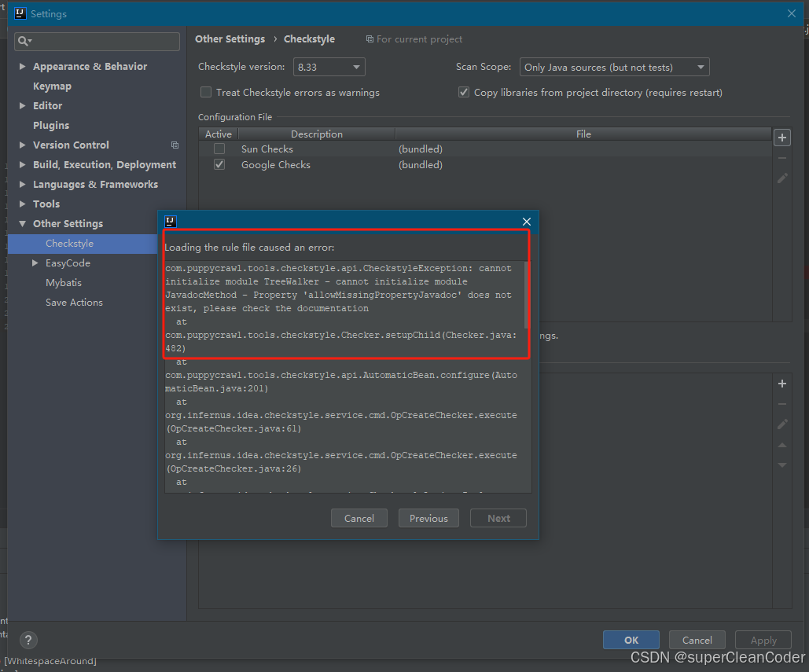Select Plugins in settings tree
Screen dimensions: 809x672
point(51,125)
